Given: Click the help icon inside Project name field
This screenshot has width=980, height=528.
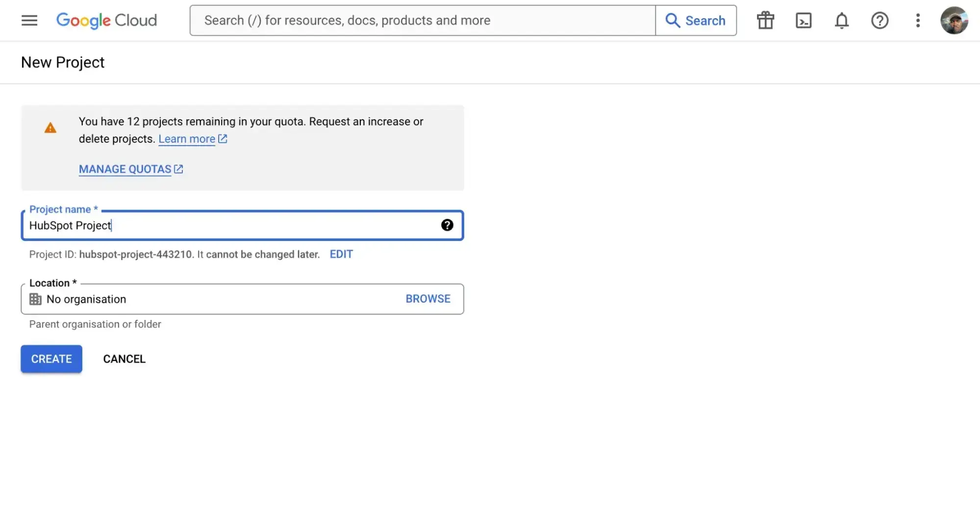Looking at the screenshot, I should [447, 225].
